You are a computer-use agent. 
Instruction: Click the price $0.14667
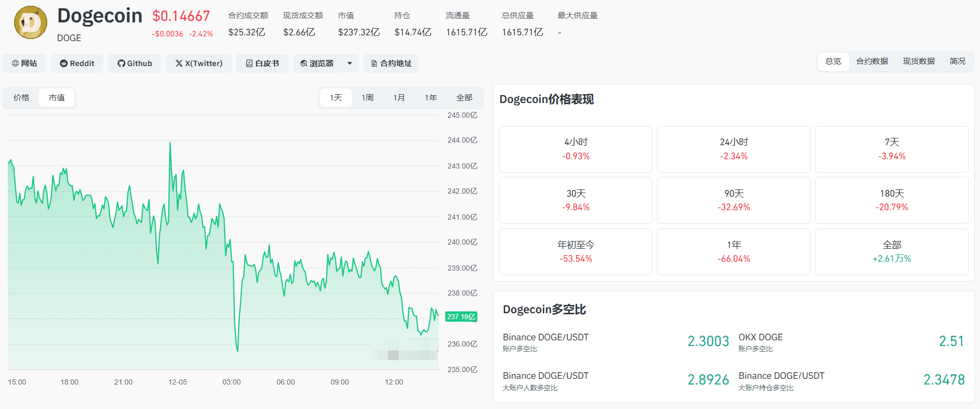pos(181,16)
